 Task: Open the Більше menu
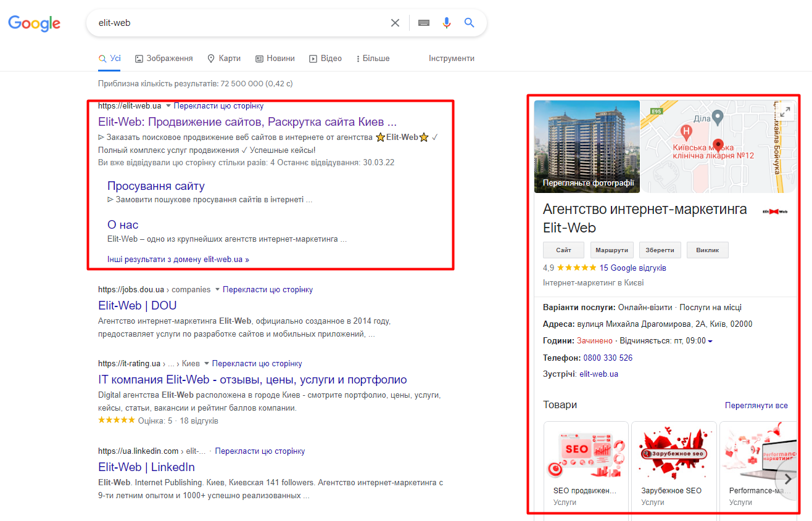[x=373, y=59]
